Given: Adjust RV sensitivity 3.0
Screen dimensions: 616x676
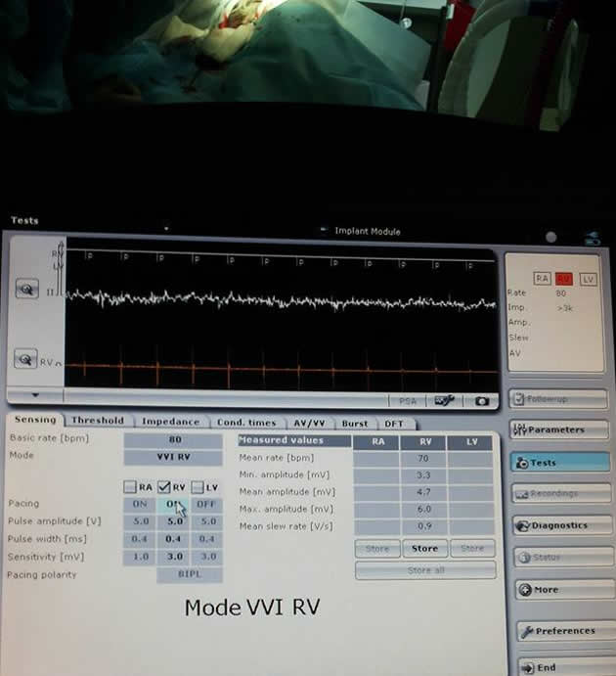Looking at the screenshot, I should click(x=173, y=557).
